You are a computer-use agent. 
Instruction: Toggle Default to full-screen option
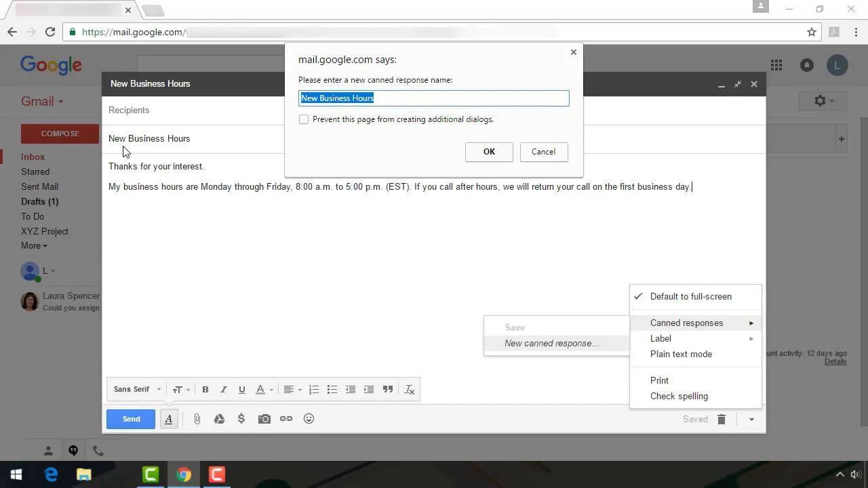690,297
